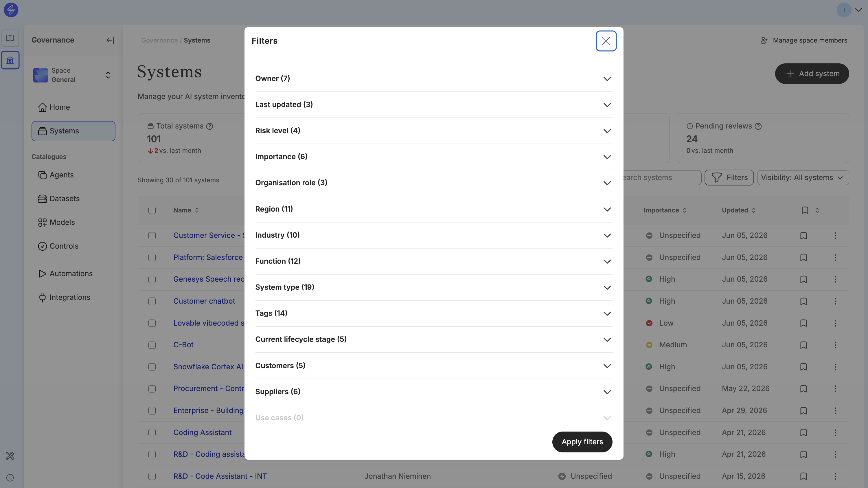Expand the Risk level (4) filter

pos(434,131)
